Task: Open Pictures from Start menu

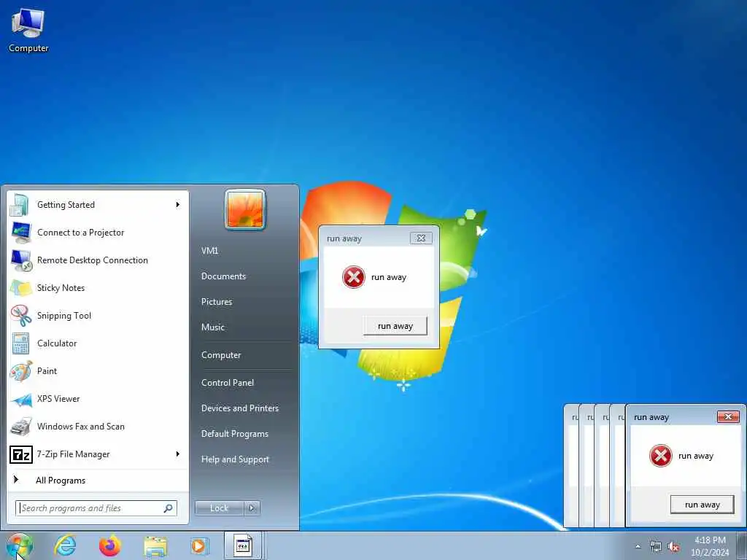Action: point(217,302)
